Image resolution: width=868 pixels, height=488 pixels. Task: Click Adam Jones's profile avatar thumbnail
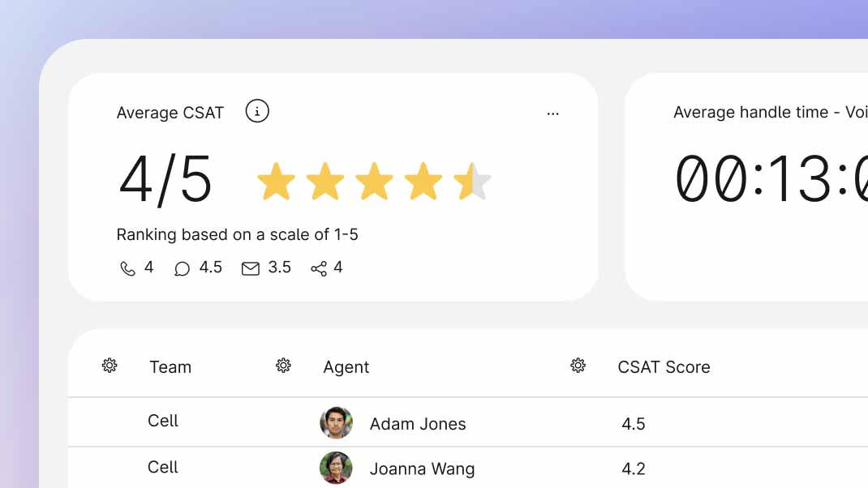pyautogui.click(x=337, y=423)
